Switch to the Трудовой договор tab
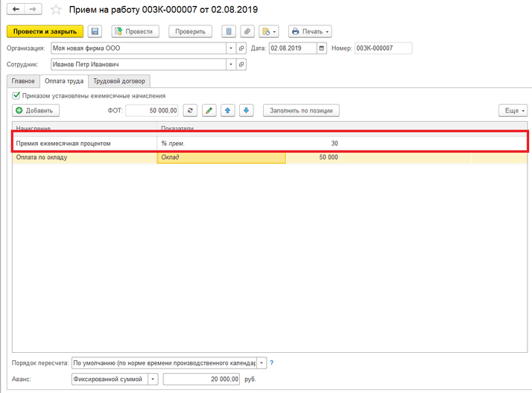Image resolution: width=532 pixels, height=393 pixels. (x=119, y=80)
